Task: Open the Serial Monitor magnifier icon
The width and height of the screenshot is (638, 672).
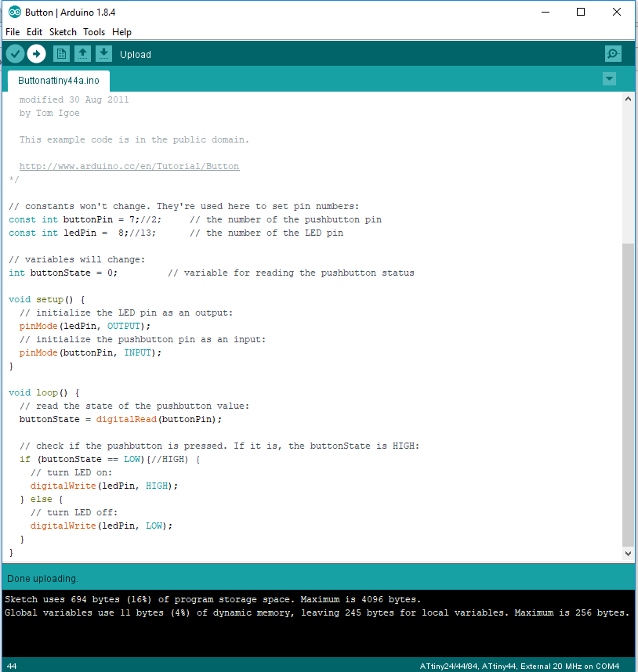Action: click(613, 54)
